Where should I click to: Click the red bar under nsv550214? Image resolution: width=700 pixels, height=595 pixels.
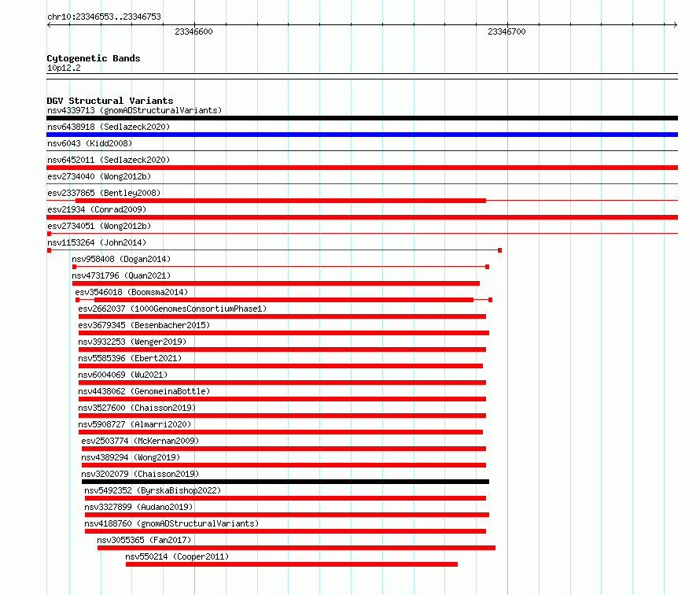point(292,564)
